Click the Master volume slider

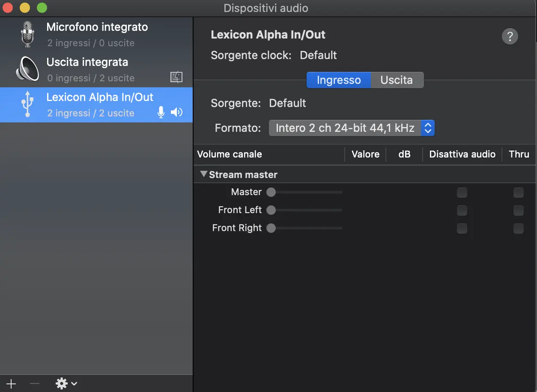[x=306, y=193]
